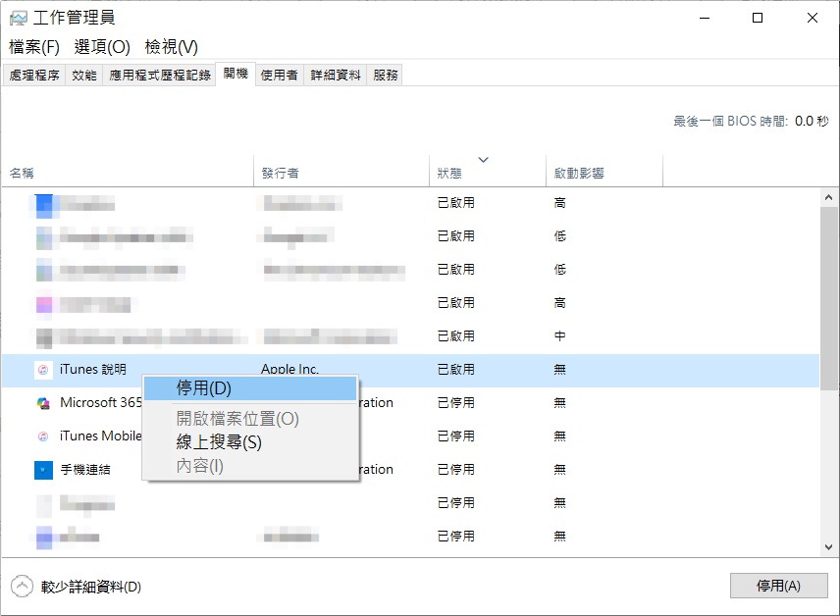This screenshot has height=616, width=840.
Task: Click the 最後一個 BIOS 時間 label
Action: (730, 122)
